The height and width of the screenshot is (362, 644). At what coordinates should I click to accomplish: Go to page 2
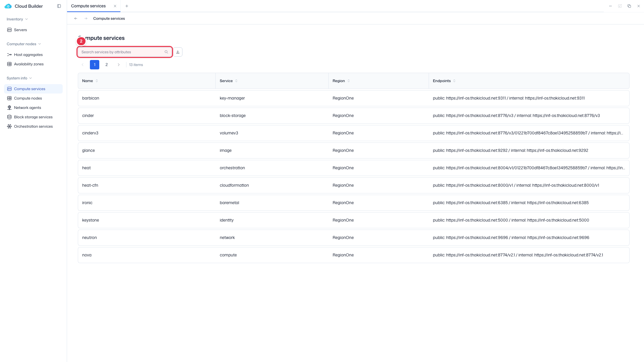[107, 65]
